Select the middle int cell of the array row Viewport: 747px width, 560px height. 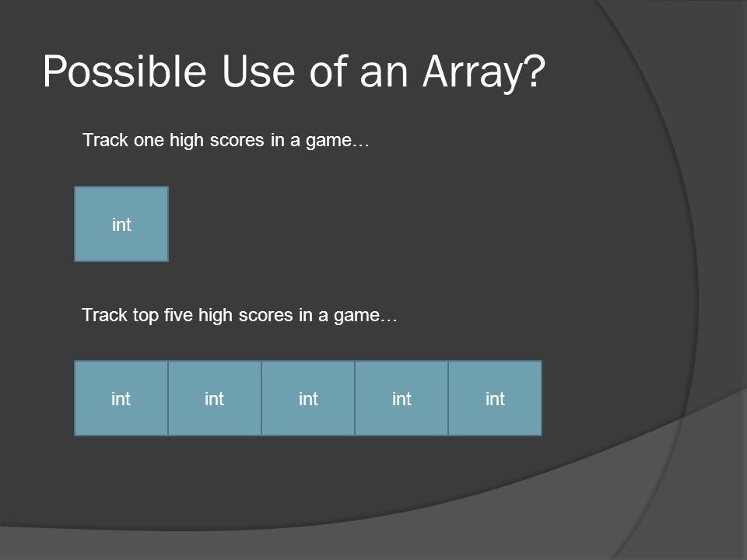[x=308, y=398]
